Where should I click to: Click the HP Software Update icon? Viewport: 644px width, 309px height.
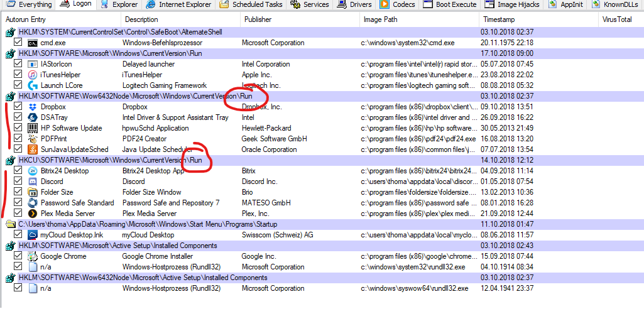coord(33,128)
